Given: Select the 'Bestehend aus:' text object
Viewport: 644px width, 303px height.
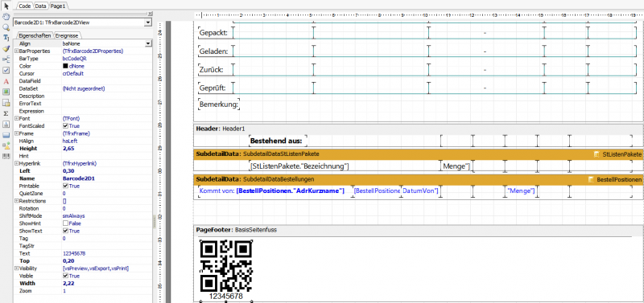Looking at the screenshot, I should (x=279, y=141).
